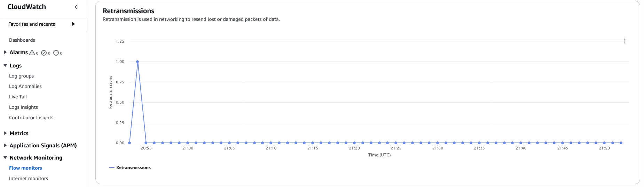Expand Favorites and recents arrow
This screenshot has width=644, height=187.
(x=73, y=24)
